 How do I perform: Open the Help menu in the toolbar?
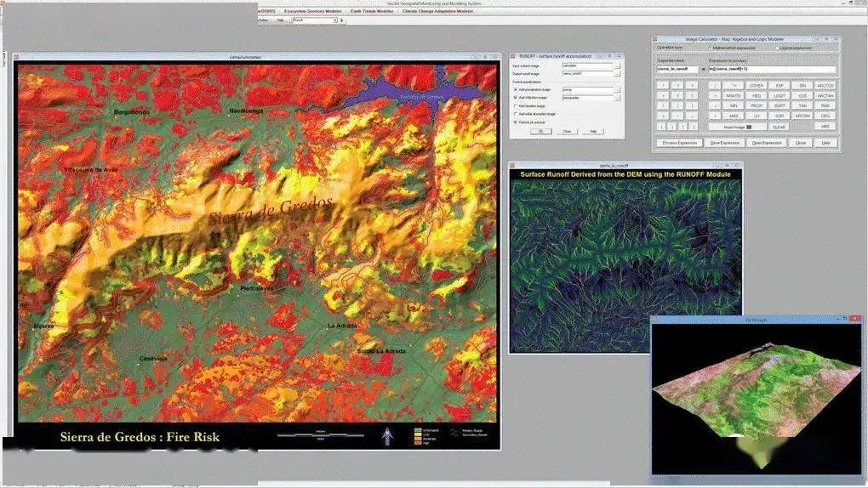pos(280,20)
